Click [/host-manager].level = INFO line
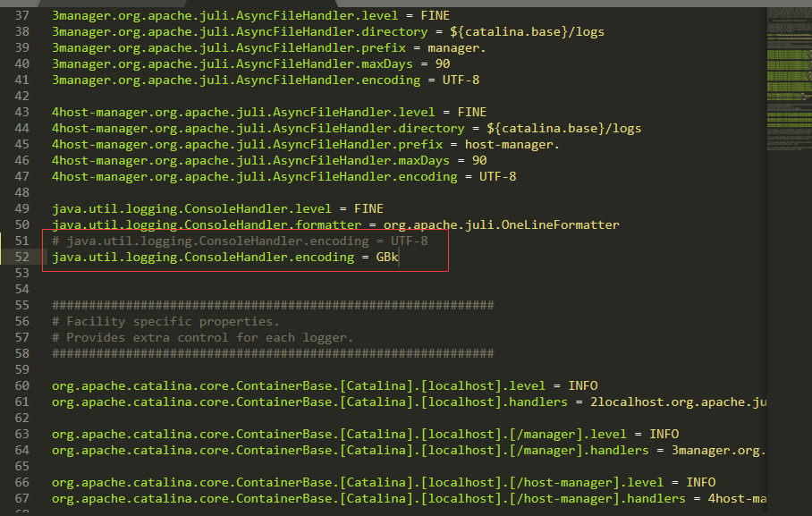The image size is (812, 516). [384, 482]
